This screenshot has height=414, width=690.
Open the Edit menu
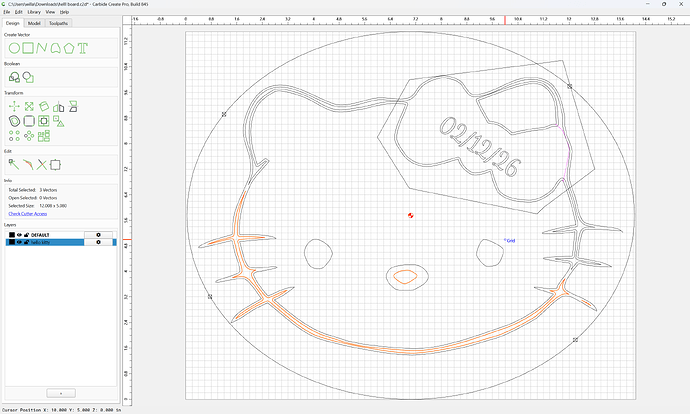[x=18, y=12]
